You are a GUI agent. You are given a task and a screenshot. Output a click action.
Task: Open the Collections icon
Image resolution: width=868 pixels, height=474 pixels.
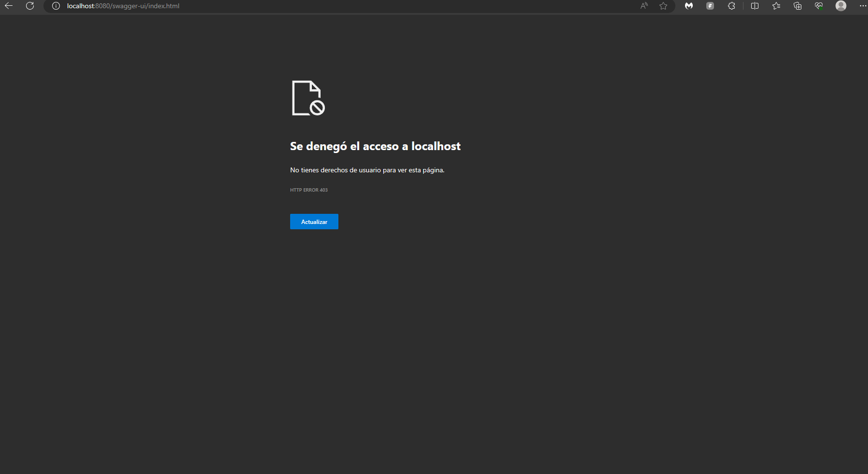point(798,6)
